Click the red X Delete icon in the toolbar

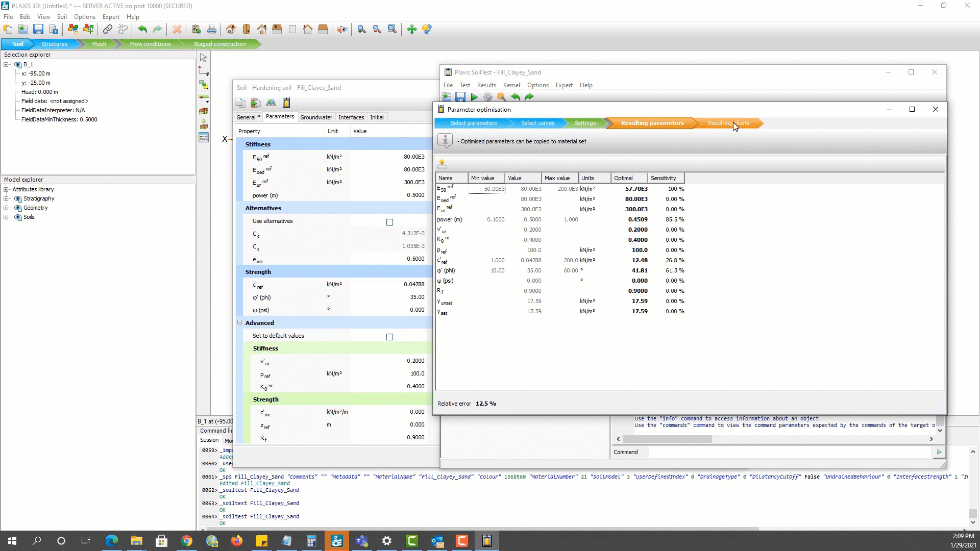(177, 30)
